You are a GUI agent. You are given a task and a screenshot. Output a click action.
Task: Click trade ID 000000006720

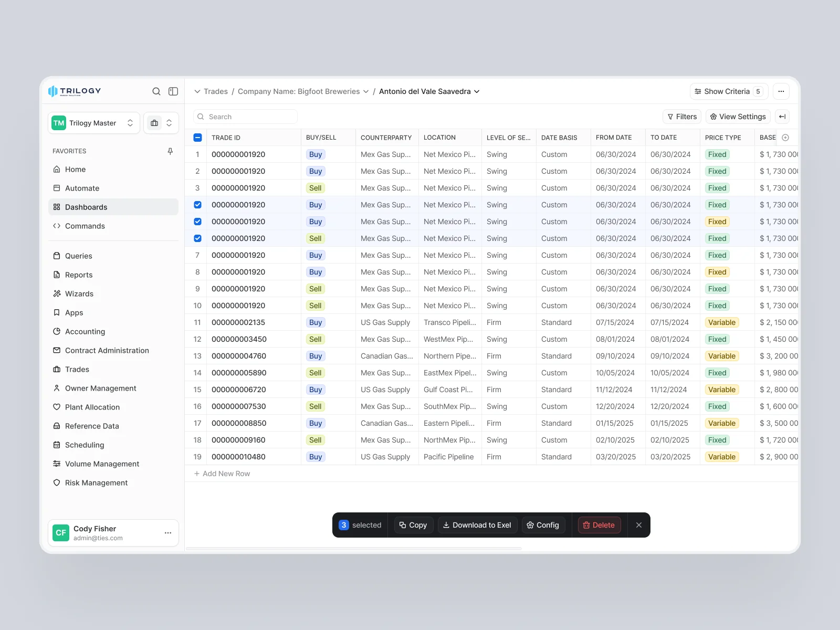tap(239, 390)
